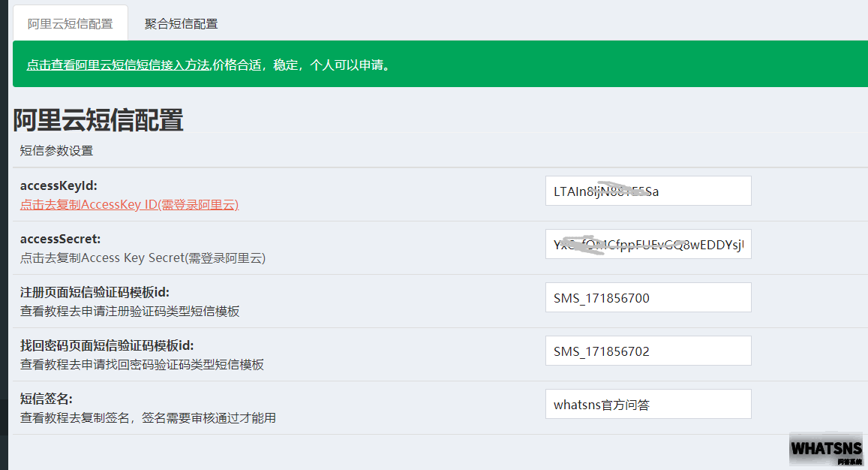Click the 点击去复制Access Key Secret help text
Screen dimensions: 868x470
tap(143, 258)
